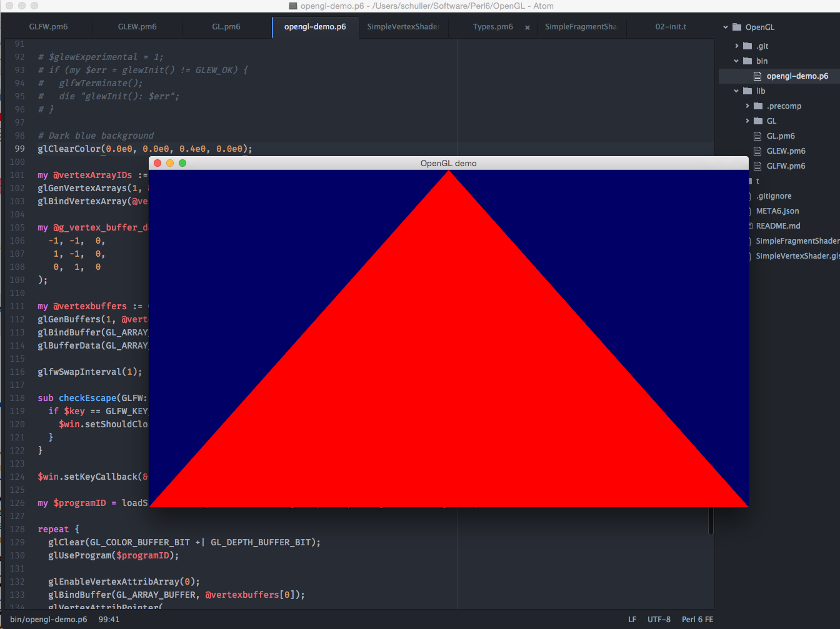Viewport: 840px width, 629px height.
Task: Open .gitignore in the tree view
Action: tap(774, 196)
